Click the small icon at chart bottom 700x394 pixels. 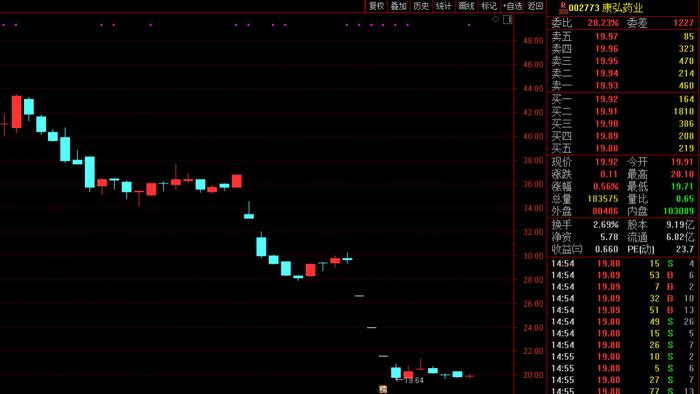[383, 389]
